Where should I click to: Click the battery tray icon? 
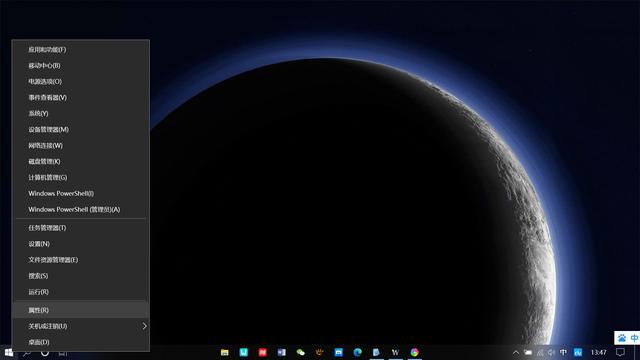coord(528,352)
